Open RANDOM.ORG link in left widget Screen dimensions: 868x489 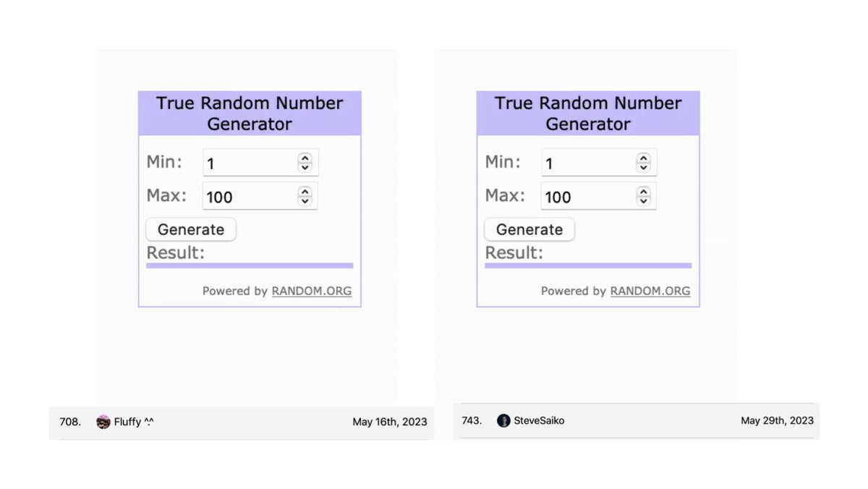pos(312,291)
